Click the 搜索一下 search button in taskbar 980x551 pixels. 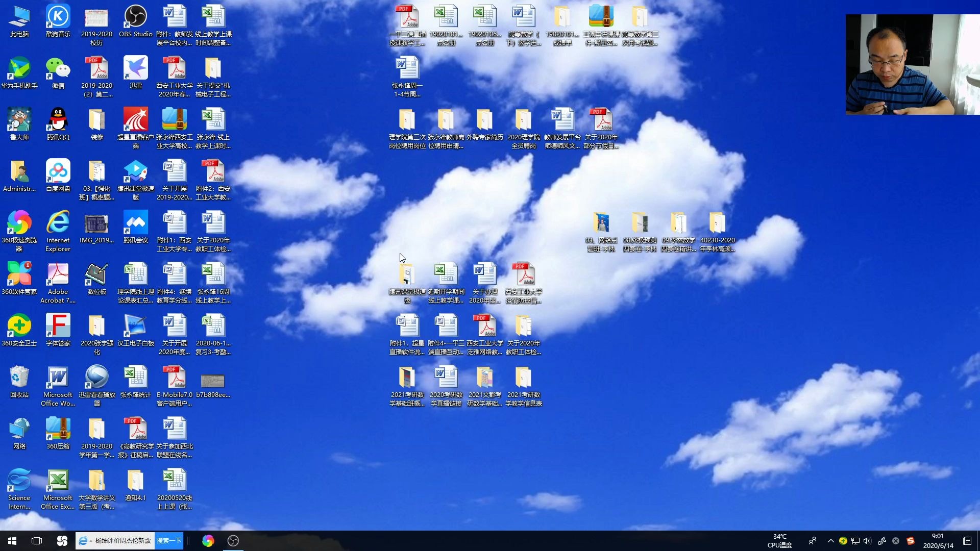pyautogui.click(x=169, y=541)
